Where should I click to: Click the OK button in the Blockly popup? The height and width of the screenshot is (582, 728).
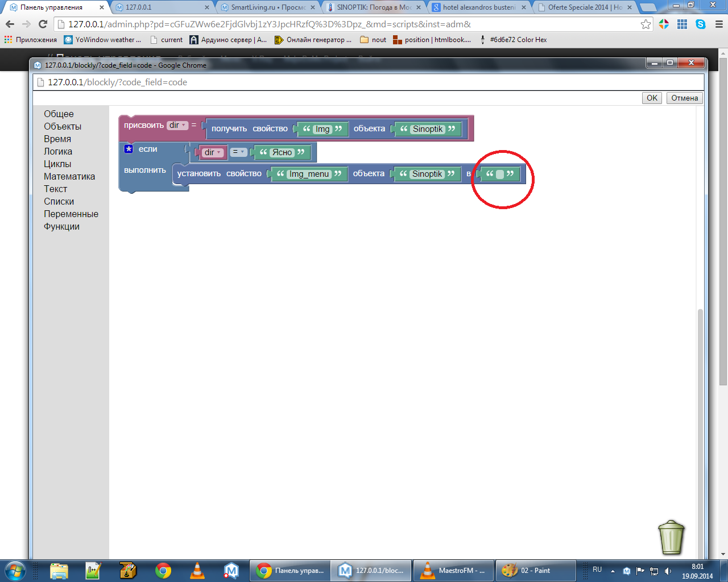tap(652, 98)
